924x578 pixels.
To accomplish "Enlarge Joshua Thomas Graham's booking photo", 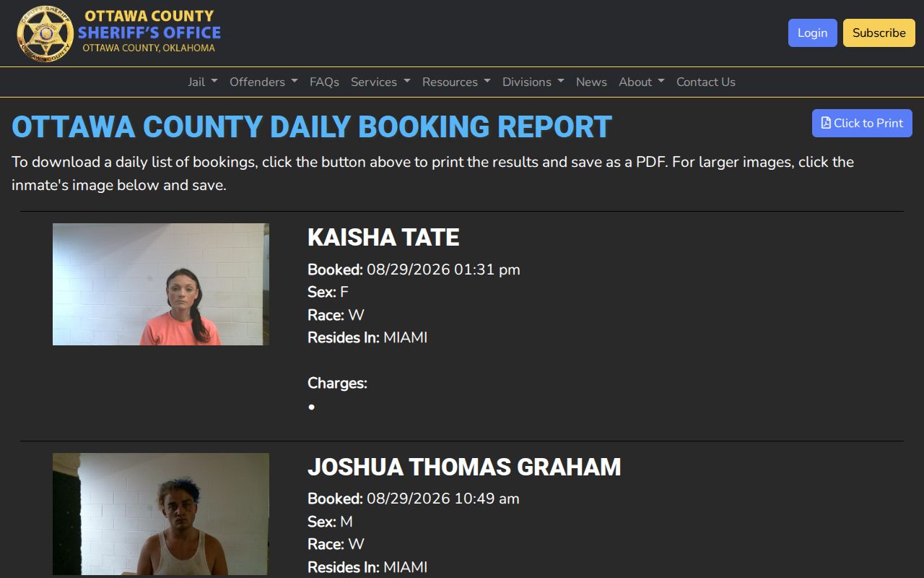I will coord(161,514).
